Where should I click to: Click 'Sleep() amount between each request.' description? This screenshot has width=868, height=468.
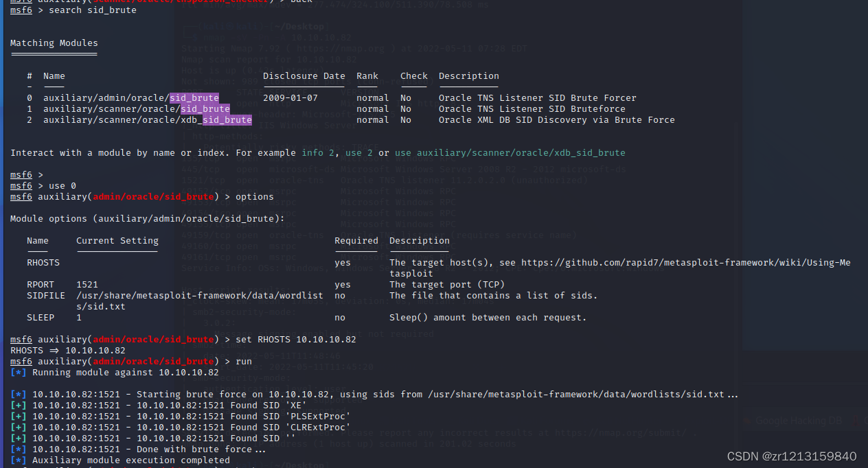point(488,318)
